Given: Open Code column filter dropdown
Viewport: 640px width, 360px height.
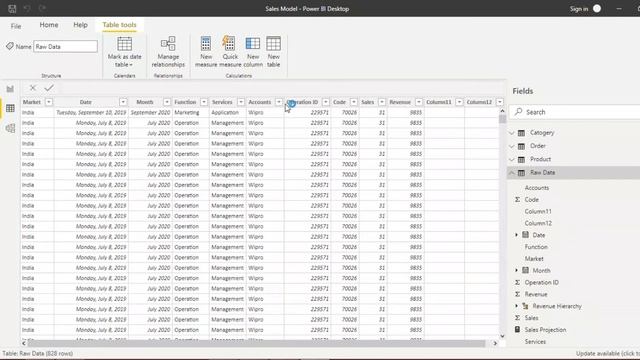Looking at the screenshot, I should [354, 102].
